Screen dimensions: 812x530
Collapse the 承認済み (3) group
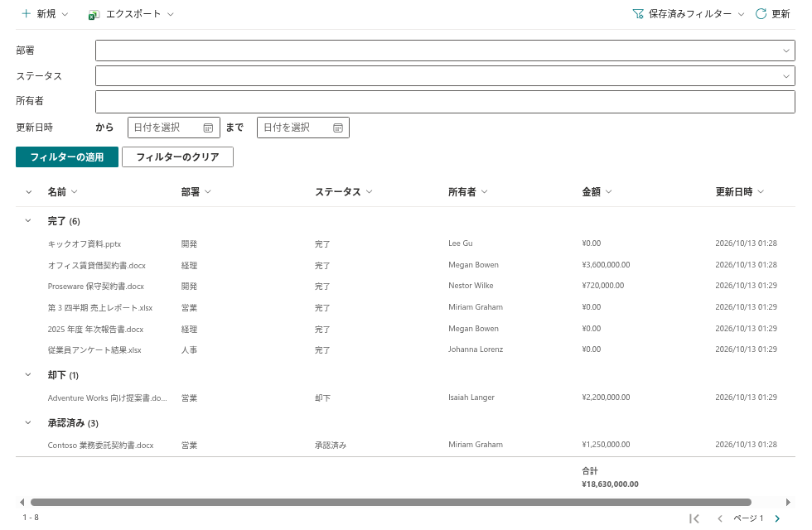point(28,423)
